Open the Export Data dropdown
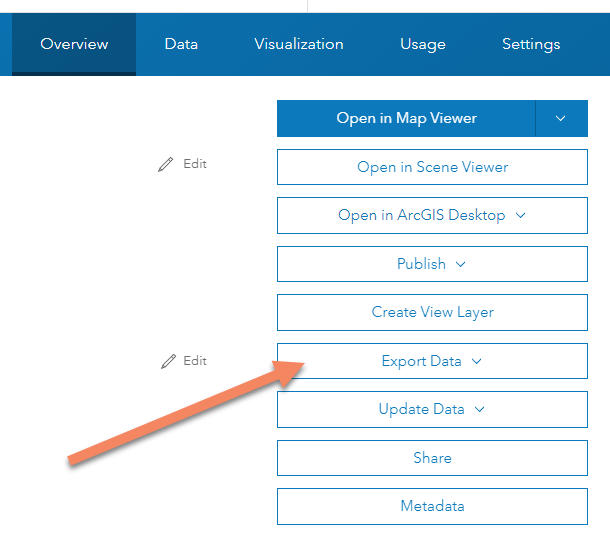Image resolution: width=610 pixels, height=536 pixels. [432, 361]
